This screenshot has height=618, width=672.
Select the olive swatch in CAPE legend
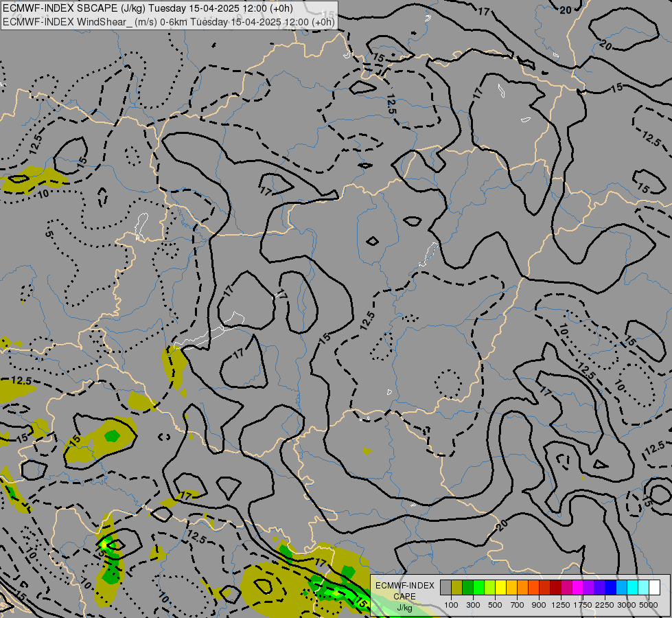click(457, 587)
